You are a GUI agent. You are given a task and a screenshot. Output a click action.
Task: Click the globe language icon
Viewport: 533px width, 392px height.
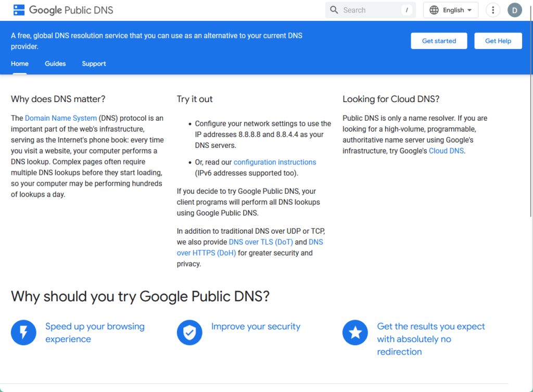434,10
